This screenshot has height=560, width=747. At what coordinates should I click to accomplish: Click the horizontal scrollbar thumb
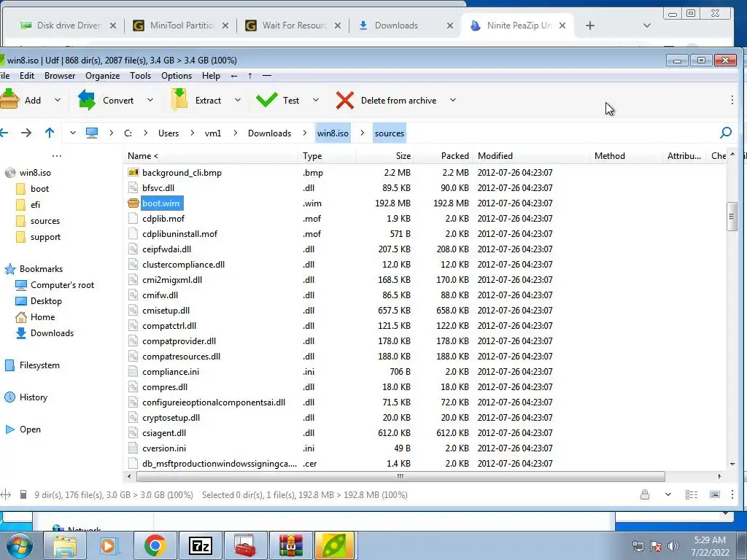(x=400, y=476)
